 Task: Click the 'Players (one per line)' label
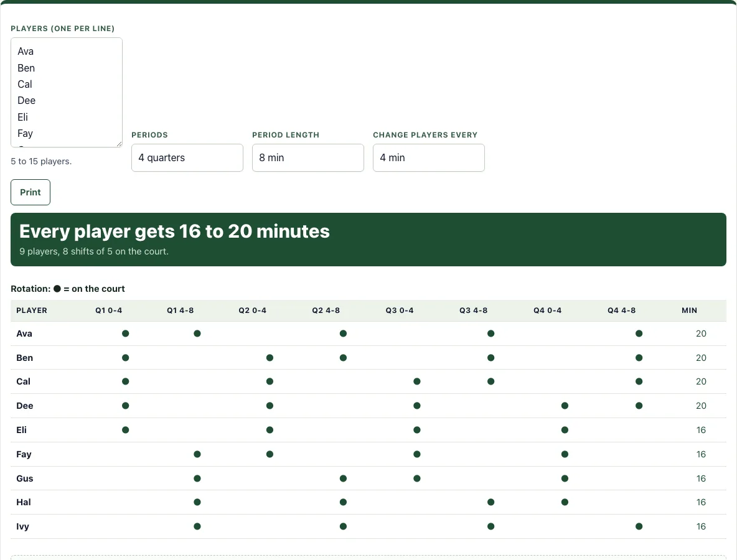coord(62,29)
